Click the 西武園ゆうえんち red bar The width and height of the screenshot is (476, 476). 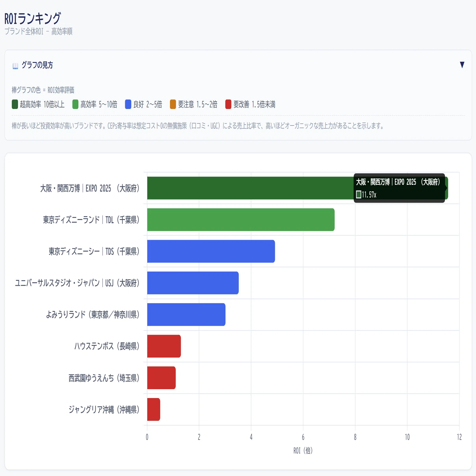(162, 378)
